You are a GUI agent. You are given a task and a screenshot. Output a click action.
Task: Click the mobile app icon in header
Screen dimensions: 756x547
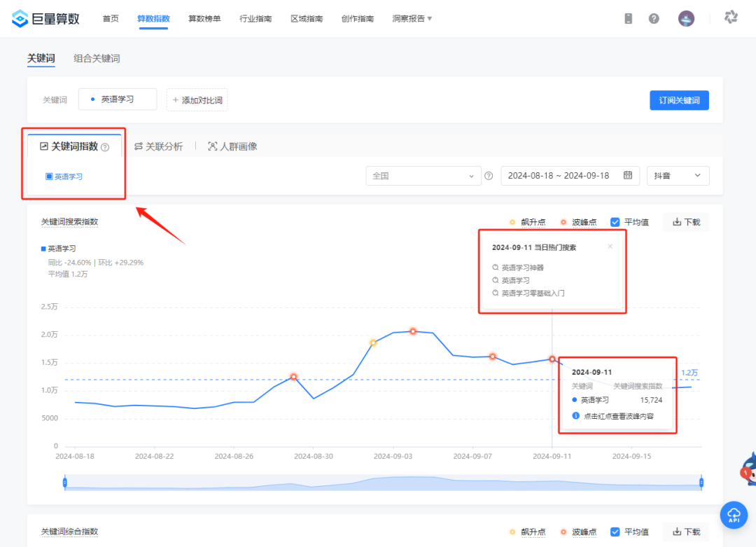[x=628, y=18]
